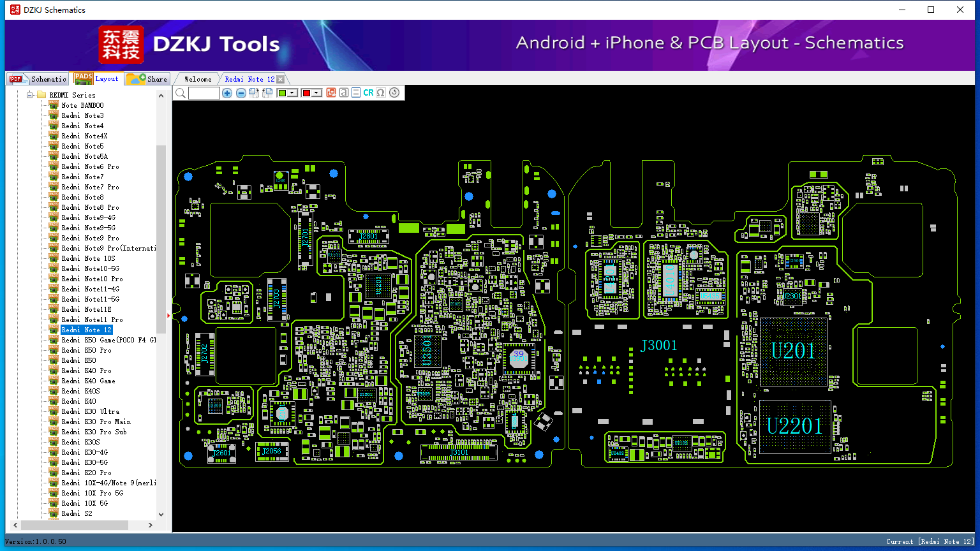The image size is (980, 551).
Task: Select the Redmi Note 12 document tab
Action: point(249,79)
